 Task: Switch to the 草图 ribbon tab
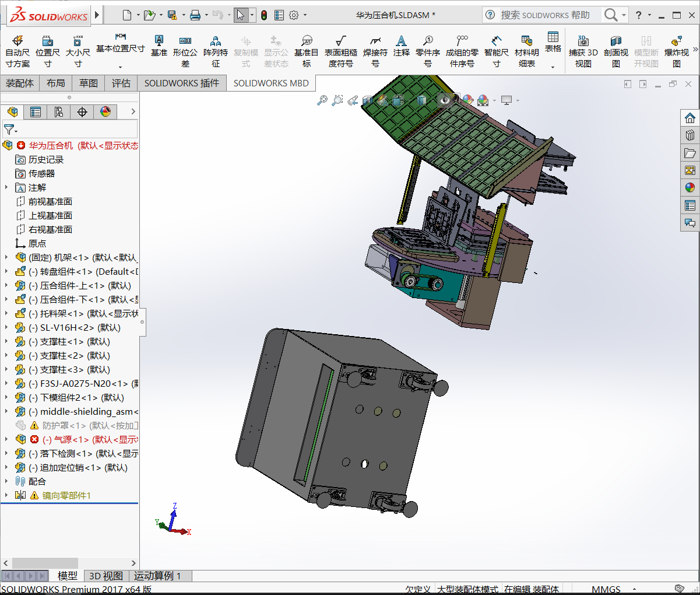click(x=89, y=83)
